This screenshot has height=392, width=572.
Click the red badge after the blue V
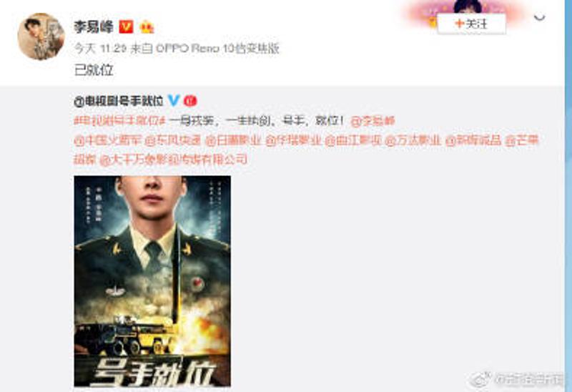pyautogui.click(x=190, y=101)
